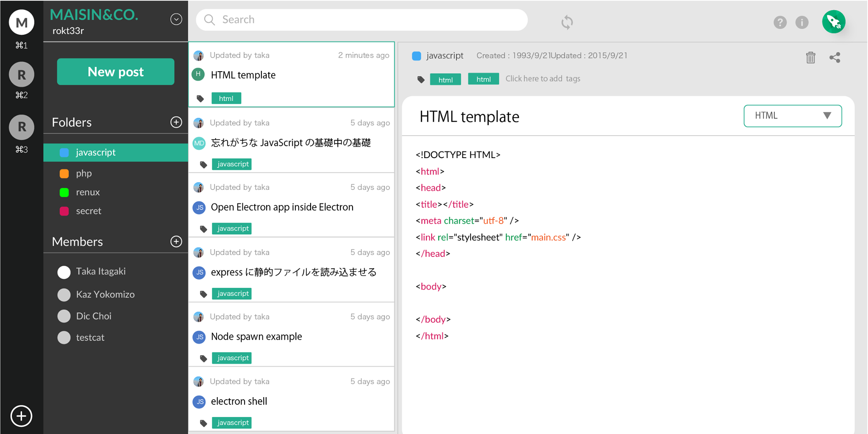The image size is (868, 434).
Task: Open the help question mark icon
Action: pyautogui.click(x=779, y=22)
